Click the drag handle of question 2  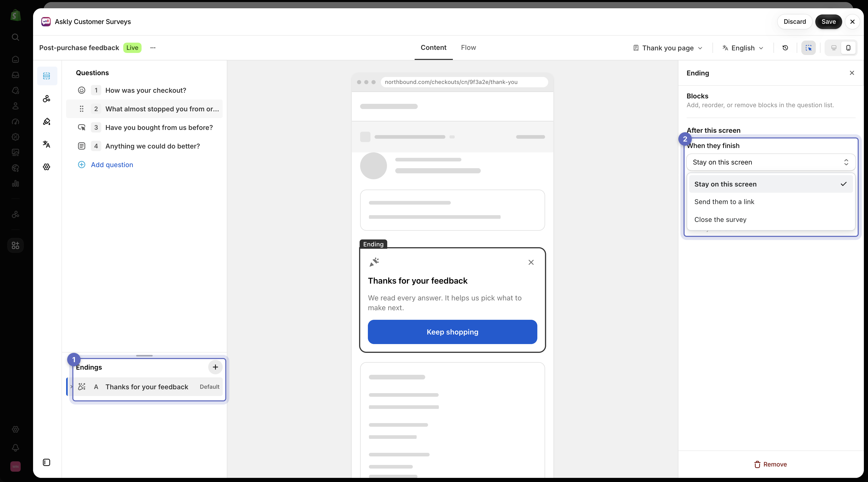click(82, 109)
